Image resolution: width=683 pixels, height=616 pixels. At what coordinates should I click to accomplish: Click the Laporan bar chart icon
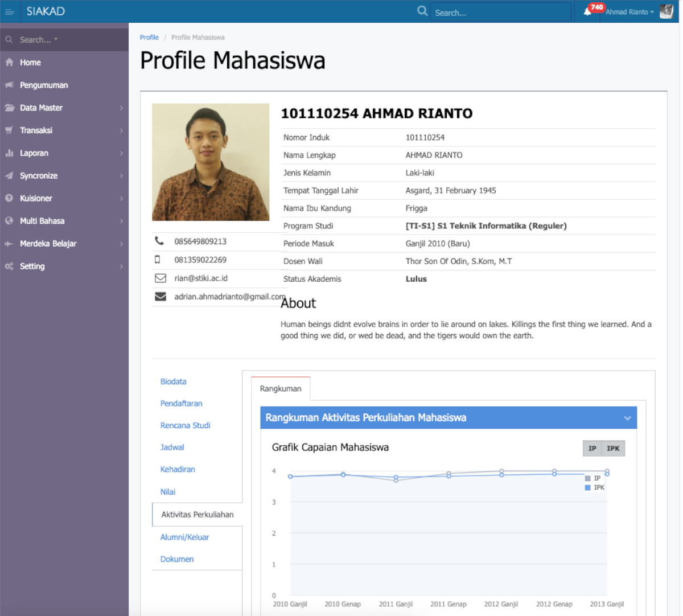point(9,153)
